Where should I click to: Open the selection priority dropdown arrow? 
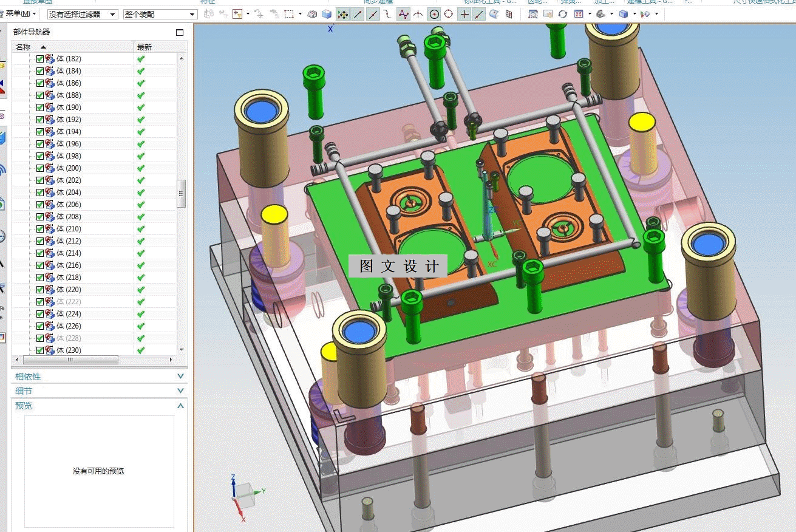click(x=247, y=14)
